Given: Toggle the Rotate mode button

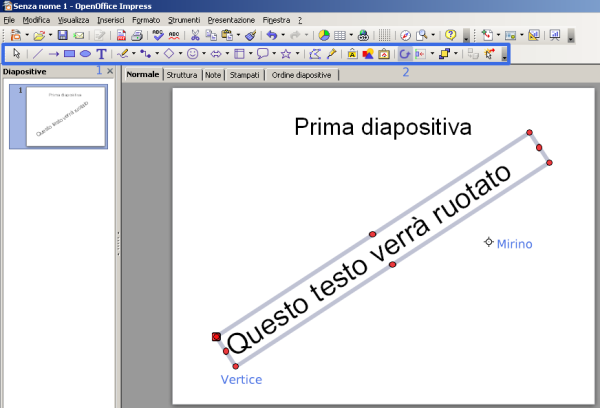Looking at the screenshot, I should click(x=405, y=54).
